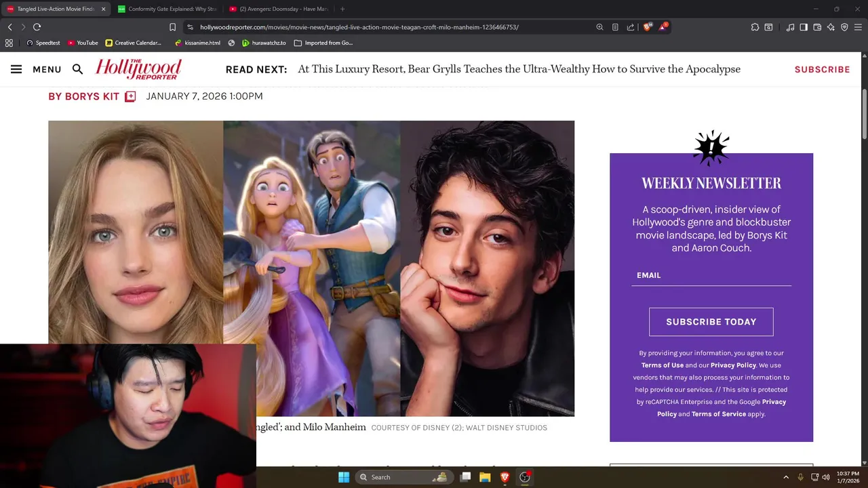Click the Hollywood Reporter logo

pos(138,68)
